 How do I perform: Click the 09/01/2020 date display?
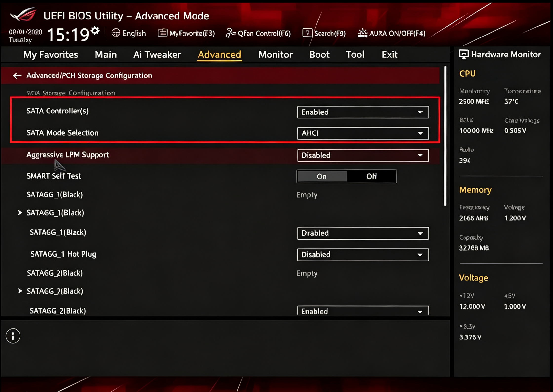[x=26, y=32]
